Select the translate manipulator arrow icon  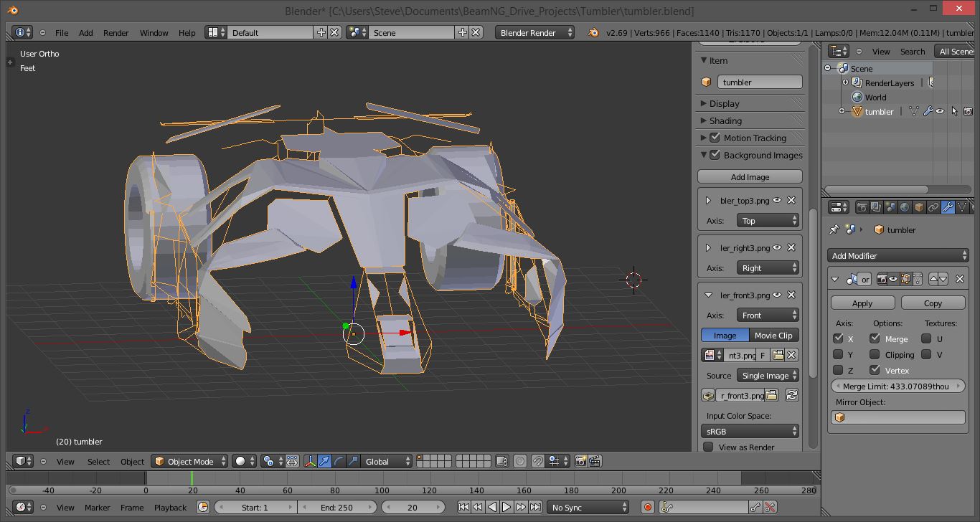click(x=324, y=461)
